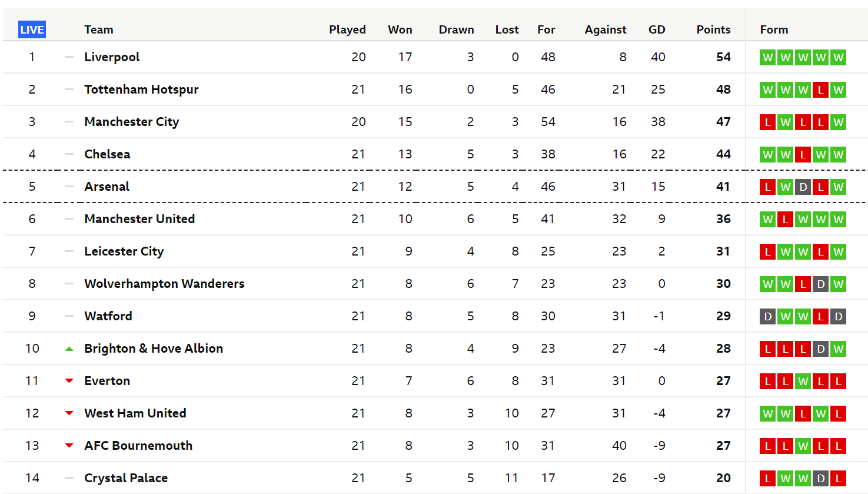Click the Form column header
The height and width of the screenshot is (494, 868).
(x=774, y=29)
